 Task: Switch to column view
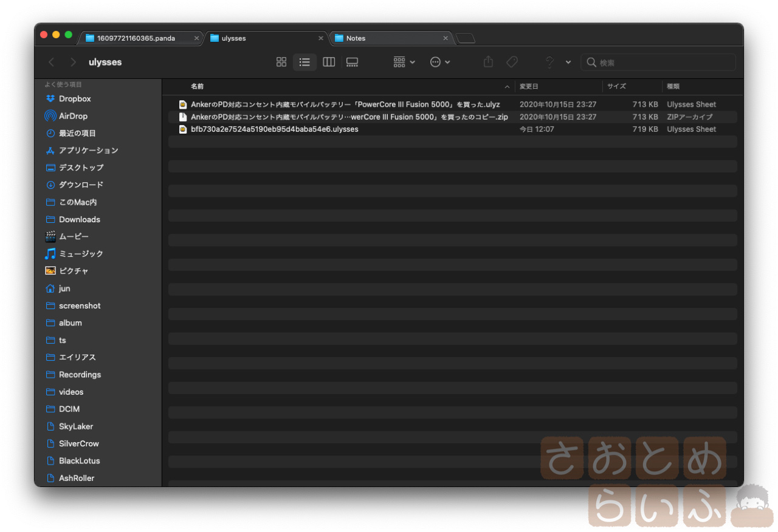tap(329, 62)
